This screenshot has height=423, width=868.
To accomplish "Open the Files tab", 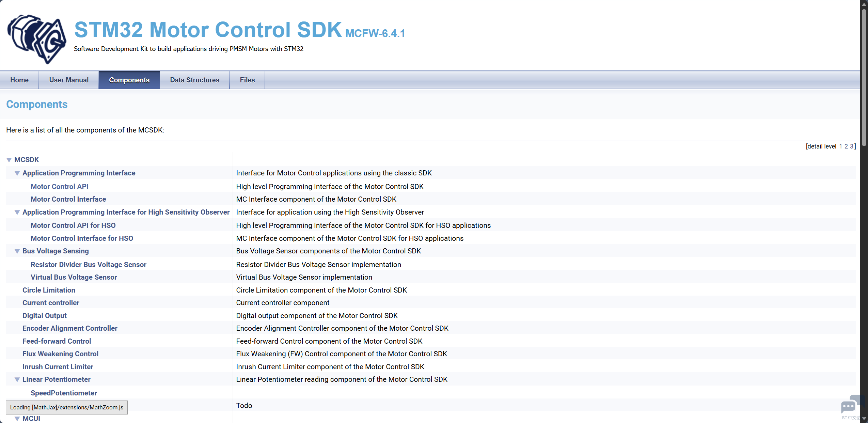I will [247, 80].
